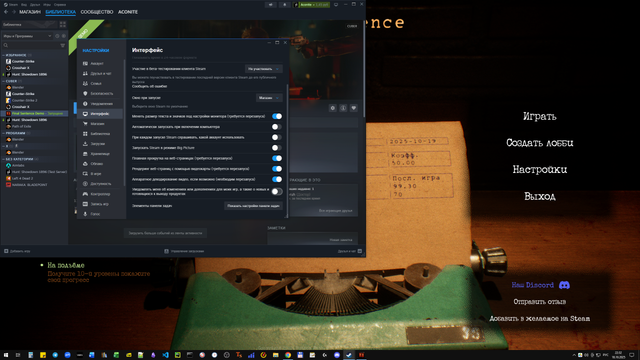The height and width of the screenshot is (360, 640).
Task: Open Store cart settings category
Action: pyautogui.click(x=85, y=124)
